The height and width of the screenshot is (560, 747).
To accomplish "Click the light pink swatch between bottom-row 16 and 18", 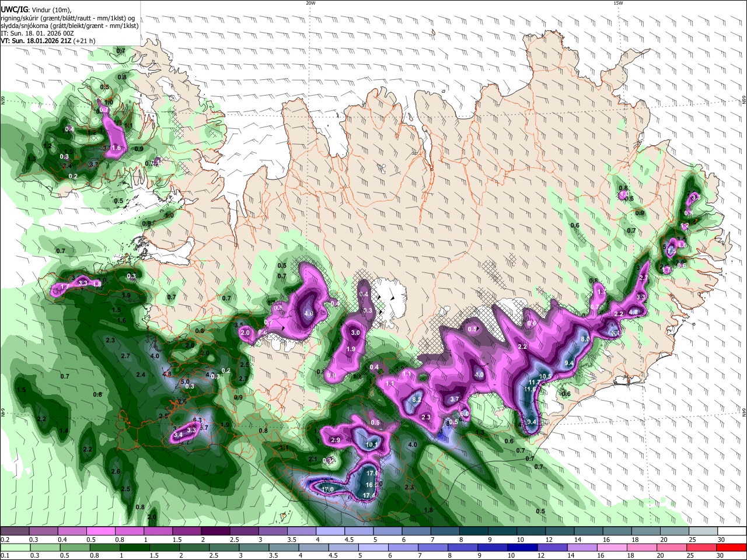I will pos(612,547).
